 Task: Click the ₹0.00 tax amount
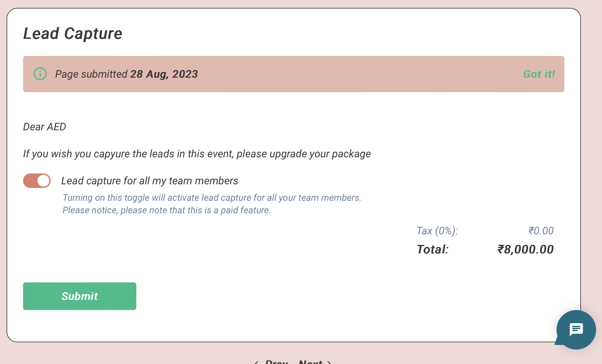point(541,231)
